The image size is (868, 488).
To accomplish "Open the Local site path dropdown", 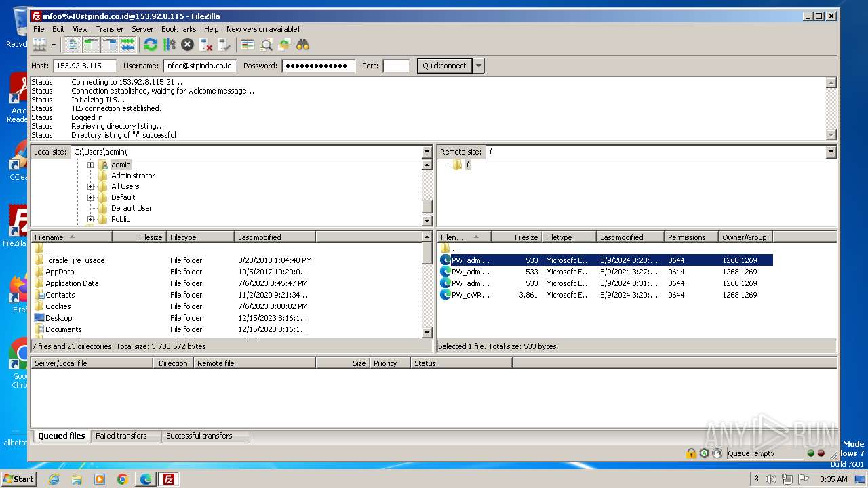I will 427,152.
